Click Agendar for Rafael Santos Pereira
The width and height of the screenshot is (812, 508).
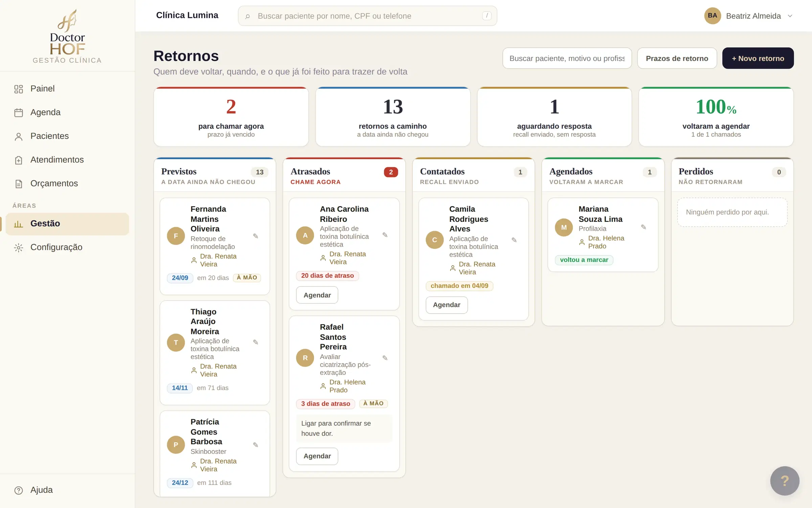click(317, 456)
